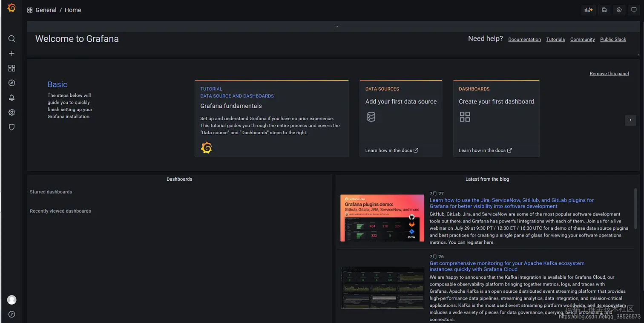Screen dimensions: 644x323
Task: Open the Explore compass icon
Action: (12, 83)
